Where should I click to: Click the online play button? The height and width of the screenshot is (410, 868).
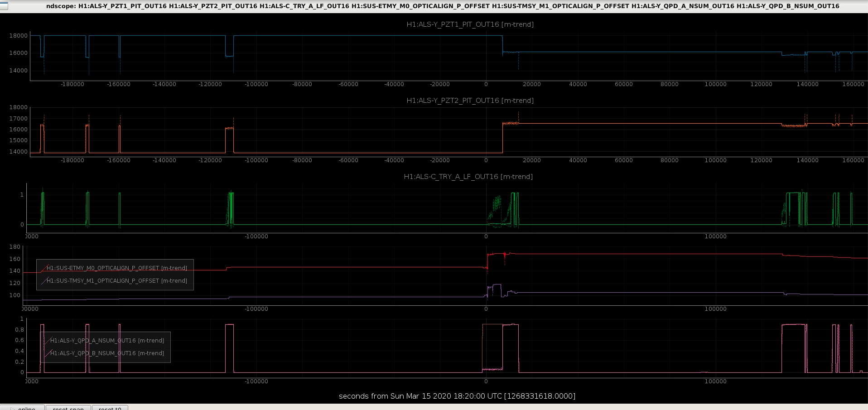pyautogui.click(x=22, y=407)
